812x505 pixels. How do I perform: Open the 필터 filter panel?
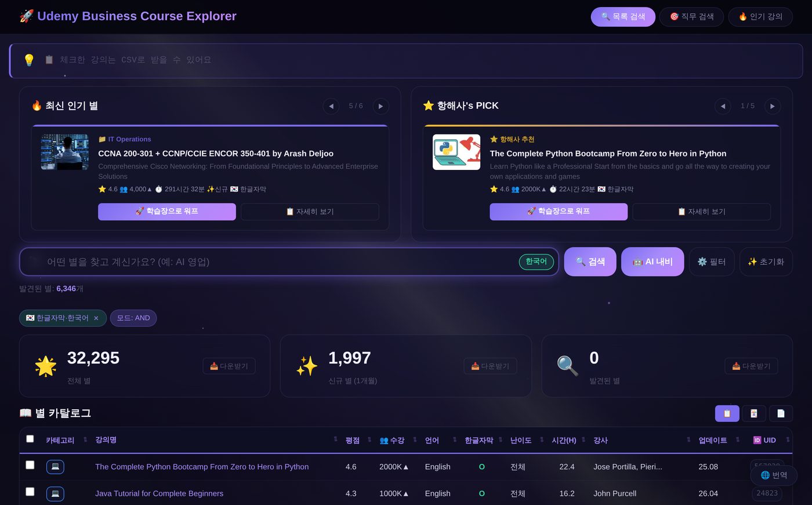pos(712,262)
